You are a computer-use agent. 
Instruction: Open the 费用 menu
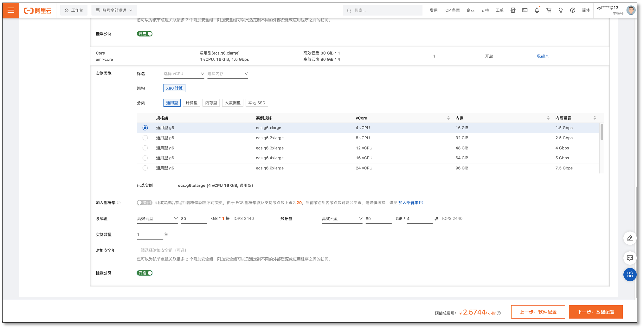[434, 10]
